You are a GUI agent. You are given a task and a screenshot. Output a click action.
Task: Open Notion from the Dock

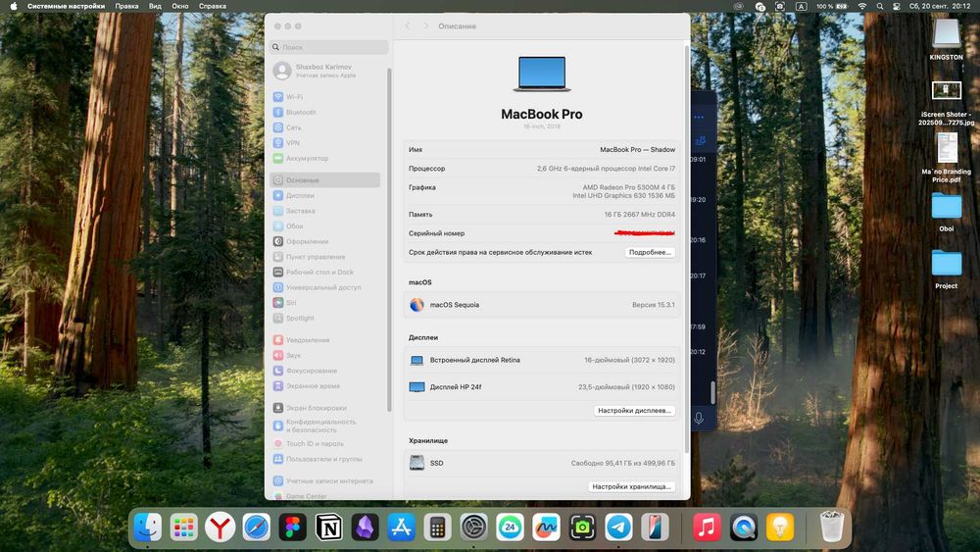click(328, 527)
